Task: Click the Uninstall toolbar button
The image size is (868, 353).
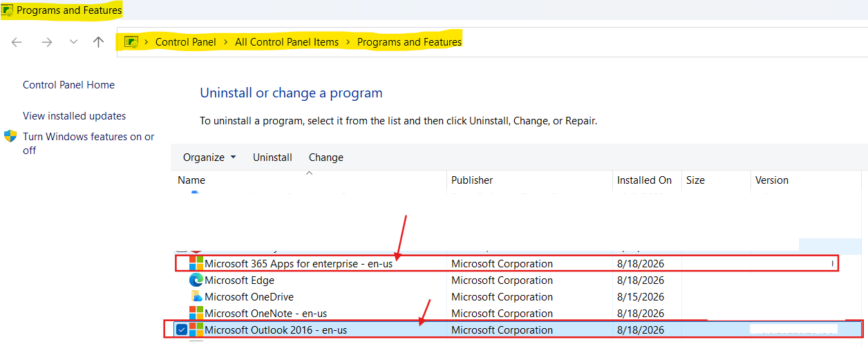Action: (272, 158)
